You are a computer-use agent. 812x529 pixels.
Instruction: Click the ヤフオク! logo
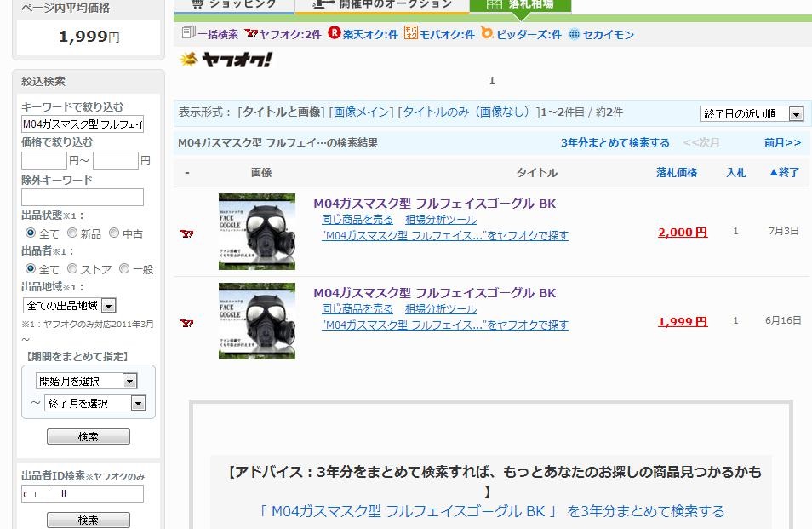point(228,60)
